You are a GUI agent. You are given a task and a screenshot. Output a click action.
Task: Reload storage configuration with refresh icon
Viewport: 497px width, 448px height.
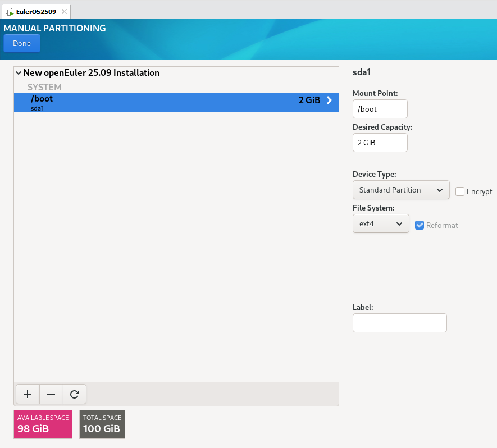click(x=75, y=394)
